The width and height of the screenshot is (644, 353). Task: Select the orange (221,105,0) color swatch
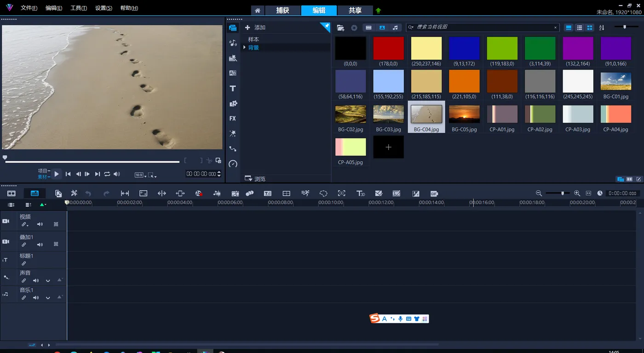464,81
